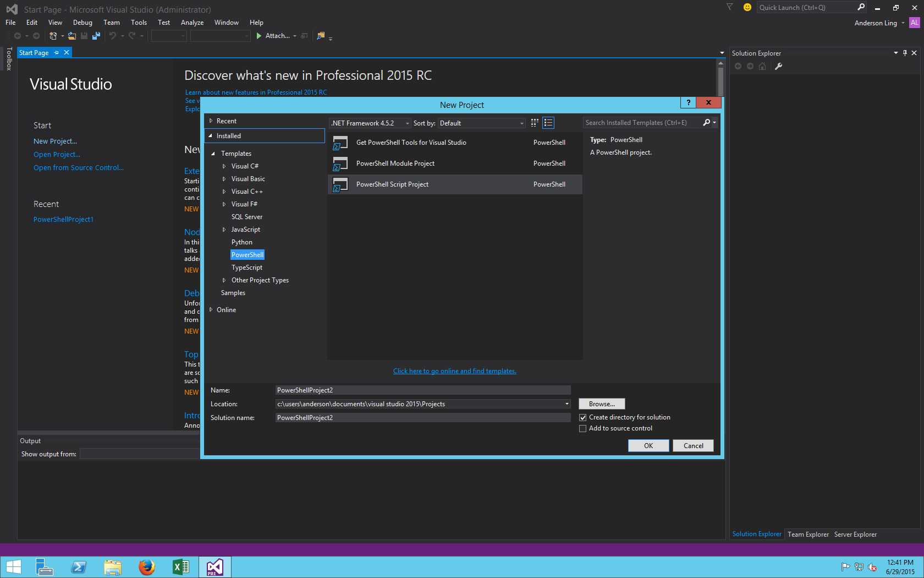Click the Cancel button

pyautogui.click(x=693, y=446)
